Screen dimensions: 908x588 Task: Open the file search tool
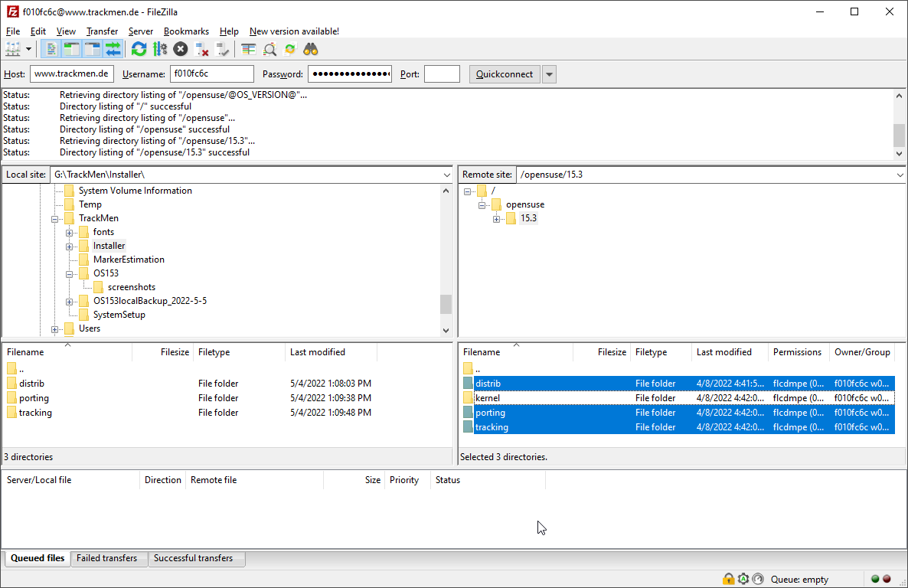[311, 47]
